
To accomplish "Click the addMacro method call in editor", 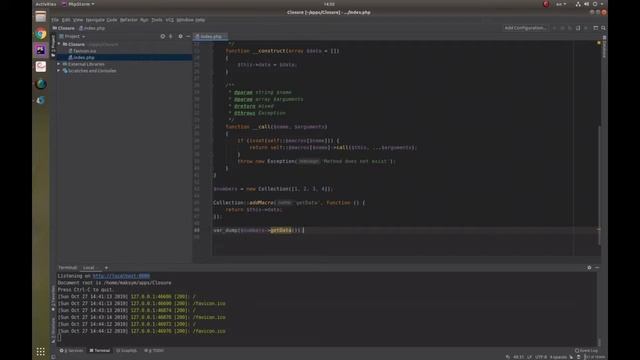I will coord(261,203).
